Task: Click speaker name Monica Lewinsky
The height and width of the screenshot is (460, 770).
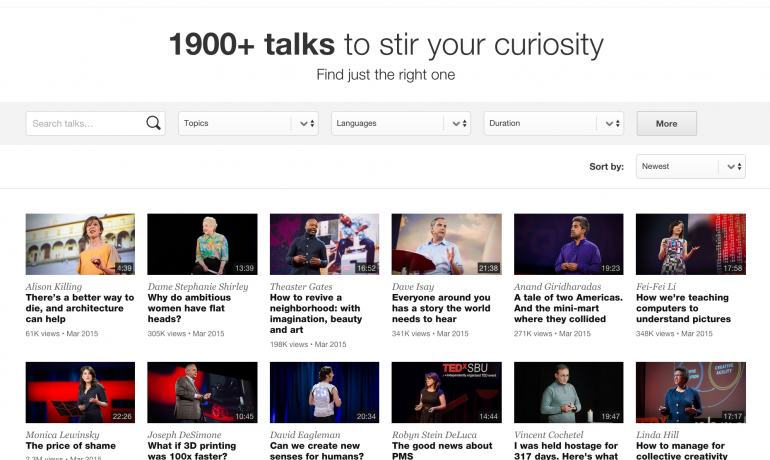Action: pos(62,434)
